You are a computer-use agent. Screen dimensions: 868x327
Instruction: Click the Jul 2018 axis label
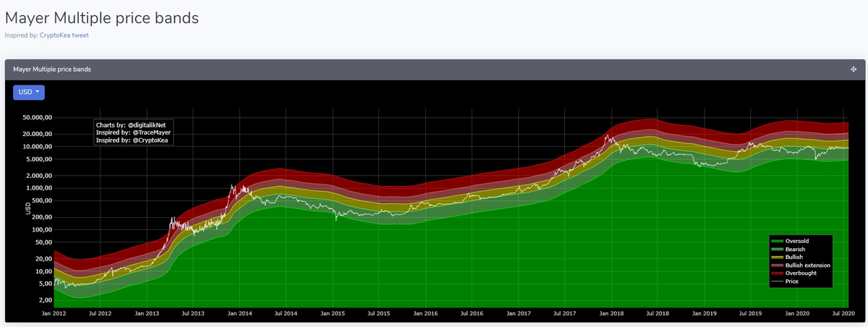click(658, 313)
